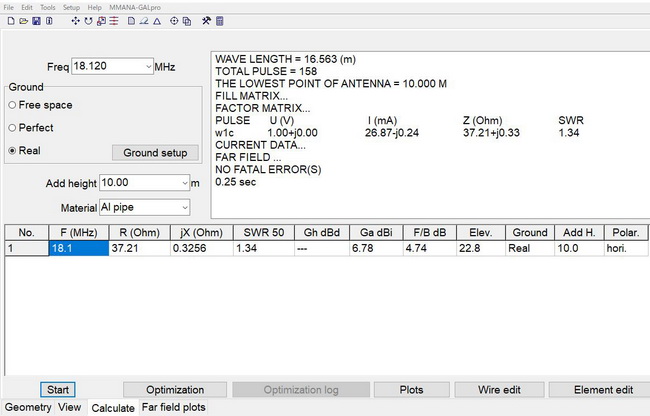Select the Perfect ground radio button
Image resolution: width=650 pixels, height=416 pixels.
point(11,128)
